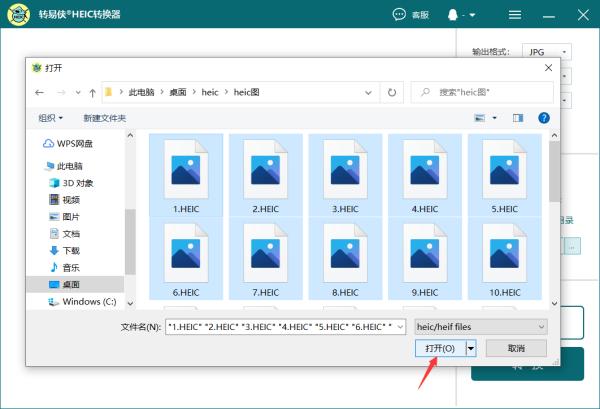Image resolution: width=600 pixels, height=409 pixels.
Task: Select the 3.HEIC file thumbnail
Action: pyautogui.click(x=345, y=174)
